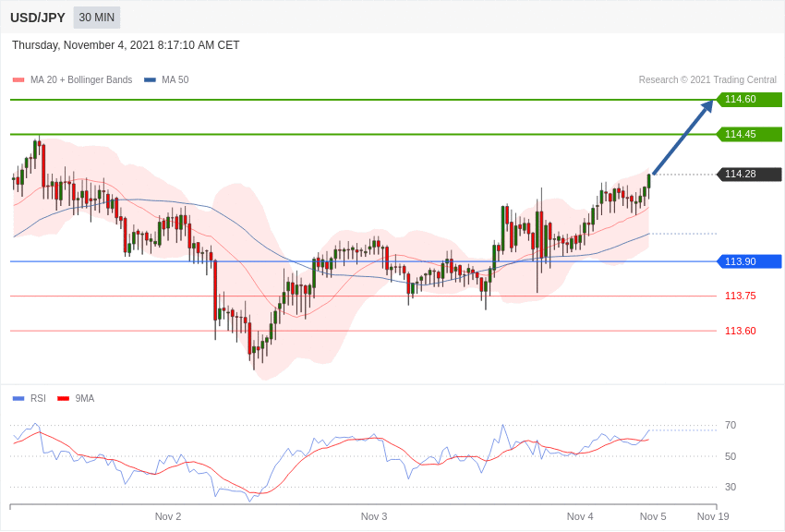785x532 pixels.
Task: Click the latest green candlestick near 114.28
Action: pyautogui.click(x=649, y=181)
